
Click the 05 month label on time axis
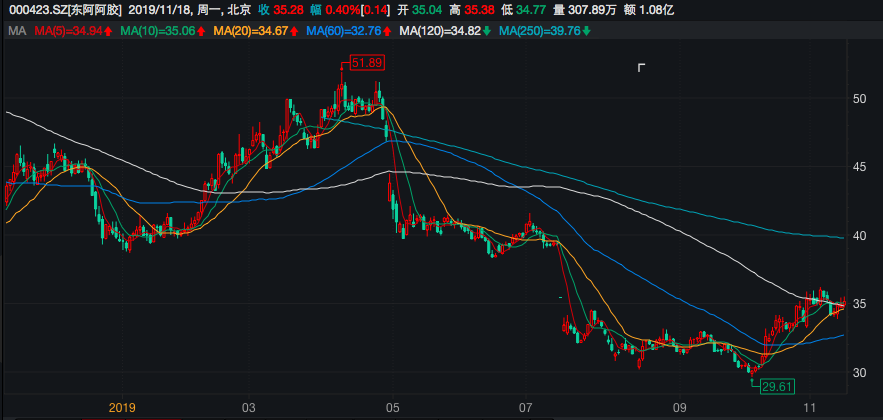point(392,408)
